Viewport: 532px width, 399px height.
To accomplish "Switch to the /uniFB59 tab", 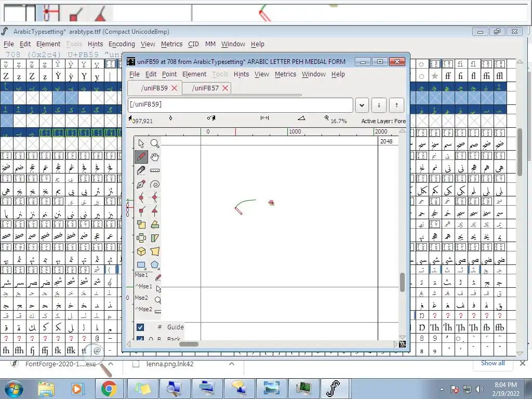I will [x=154, y=88].
